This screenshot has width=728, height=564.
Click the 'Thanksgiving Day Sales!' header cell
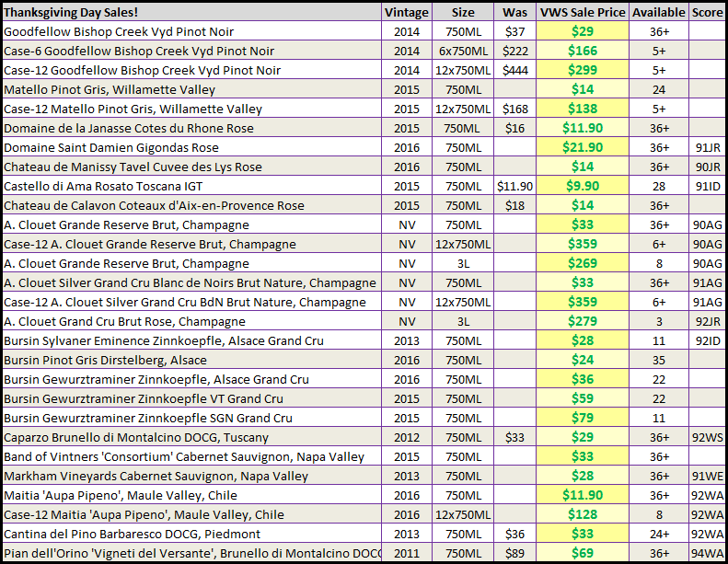(191, 12)
